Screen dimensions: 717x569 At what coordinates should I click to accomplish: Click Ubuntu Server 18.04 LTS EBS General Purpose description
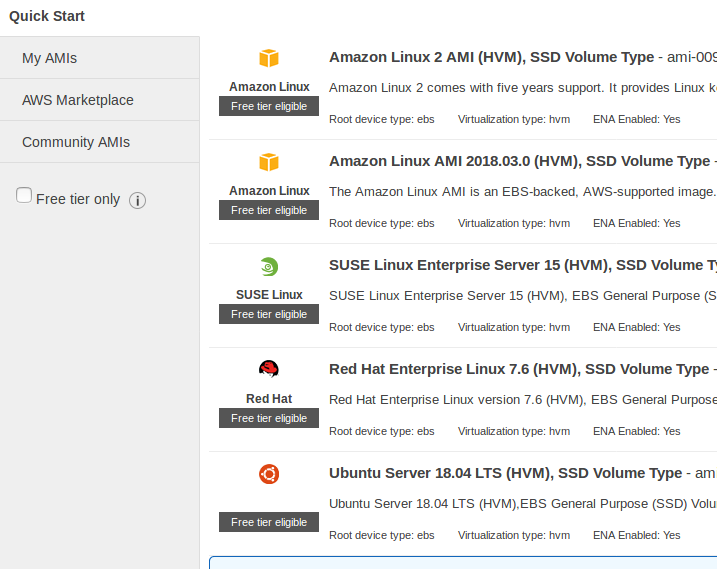(x=523, y=503)
